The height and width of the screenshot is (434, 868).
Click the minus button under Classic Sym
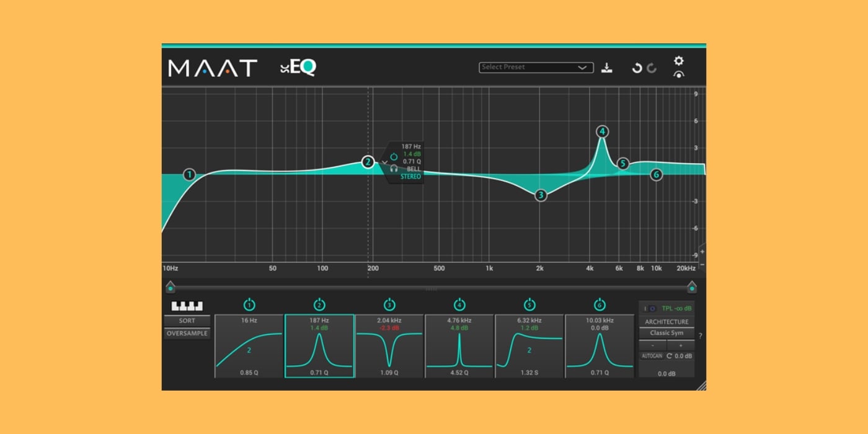(653, 345)
